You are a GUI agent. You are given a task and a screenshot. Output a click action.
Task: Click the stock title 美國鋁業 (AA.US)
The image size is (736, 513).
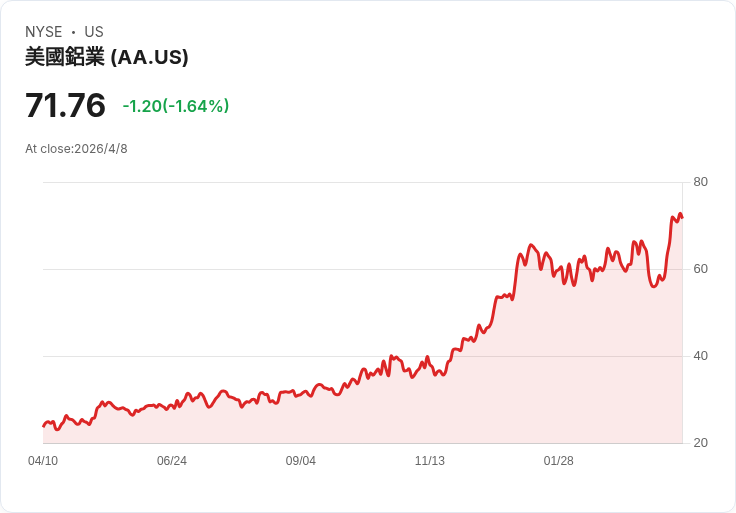(107, 57)
